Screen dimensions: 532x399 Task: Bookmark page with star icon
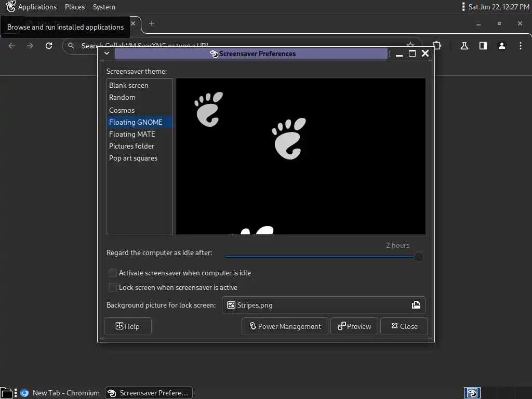pos(410,45)
